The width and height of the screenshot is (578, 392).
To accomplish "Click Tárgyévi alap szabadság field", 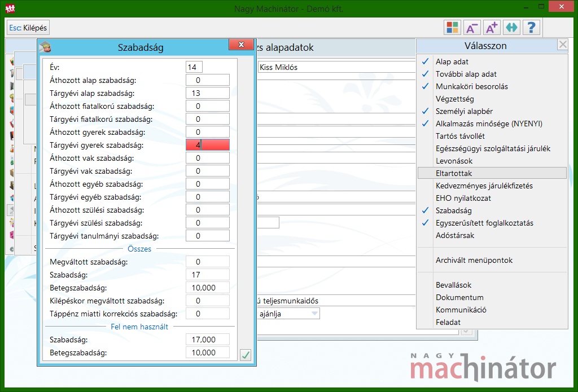I will click(x=208, y=93).
